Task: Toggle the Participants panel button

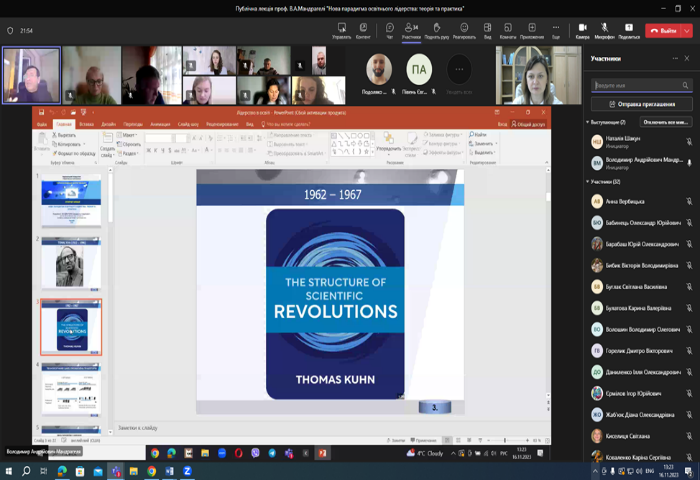Action: 411,29
